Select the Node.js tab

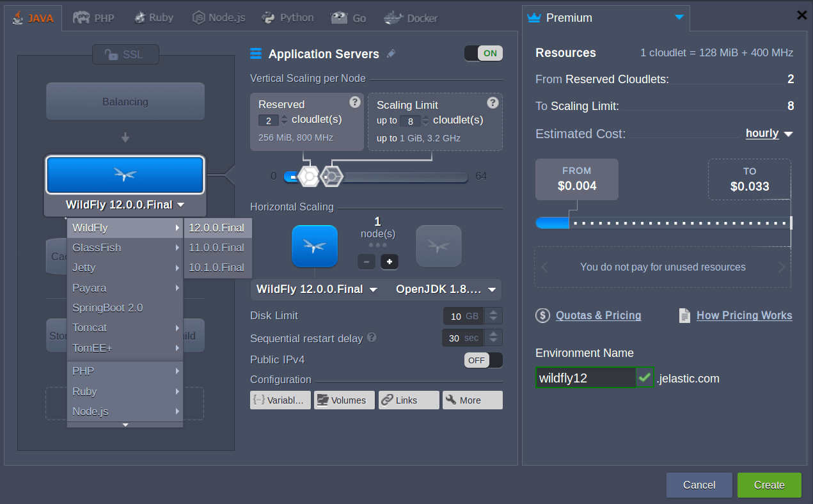(x=219, y=18)
